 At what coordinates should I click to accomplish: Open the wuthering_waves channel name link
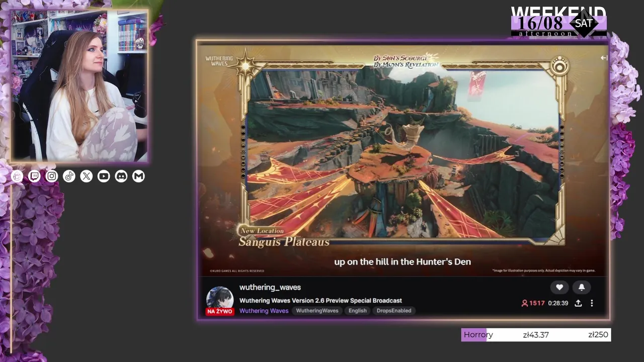click(x=270, y=287)
